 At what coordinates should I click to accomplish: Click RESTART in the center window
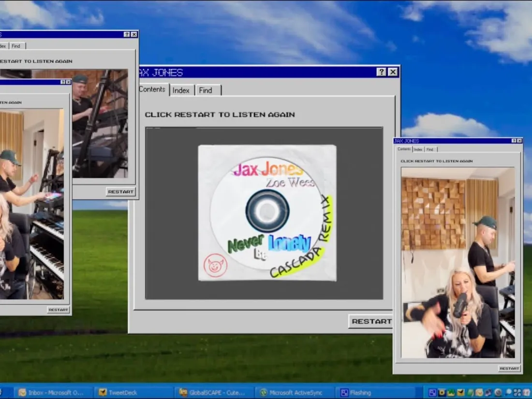coord(370,321)
